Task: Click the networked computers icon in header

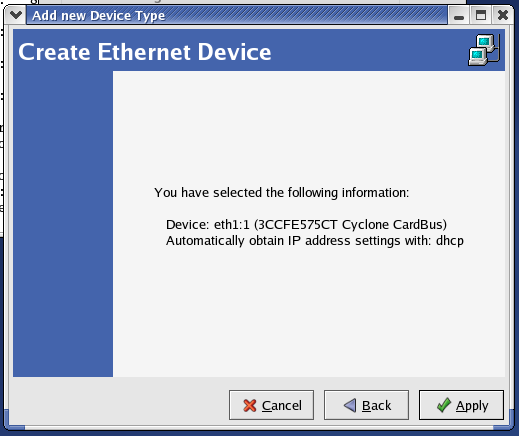Action: point(484,50)
